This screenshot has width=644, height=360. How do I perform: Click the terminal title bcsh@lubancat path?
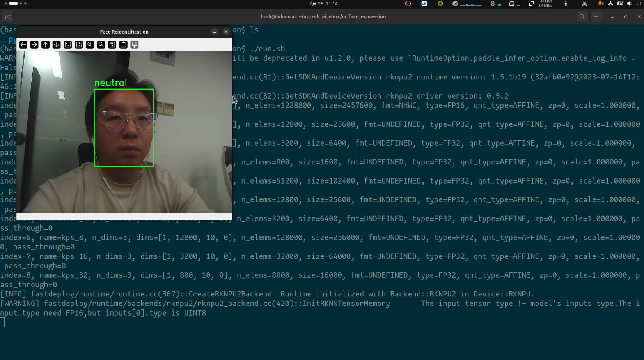click(x=323, y=17)
